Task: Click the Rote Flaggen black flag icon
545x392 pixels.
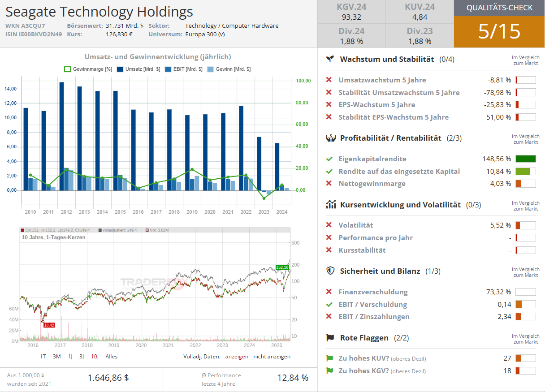Action: [x=330, y=337]
